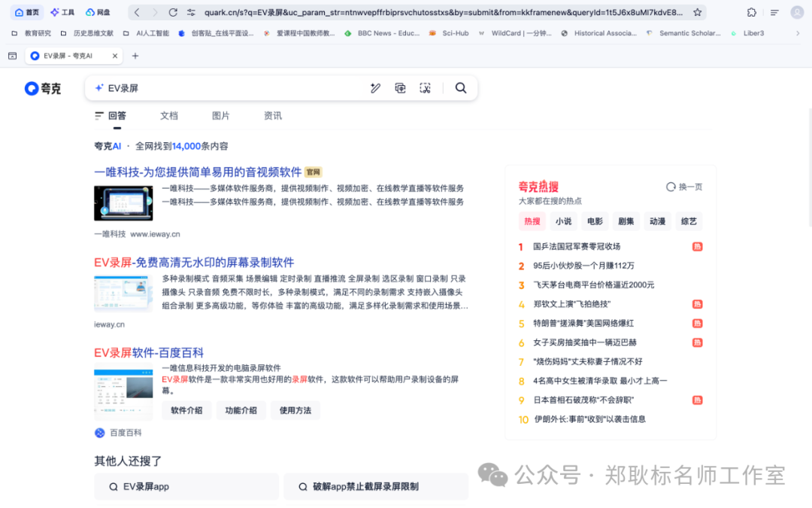
Task: Click the 使用方法 button
Action: pos(295,410)
